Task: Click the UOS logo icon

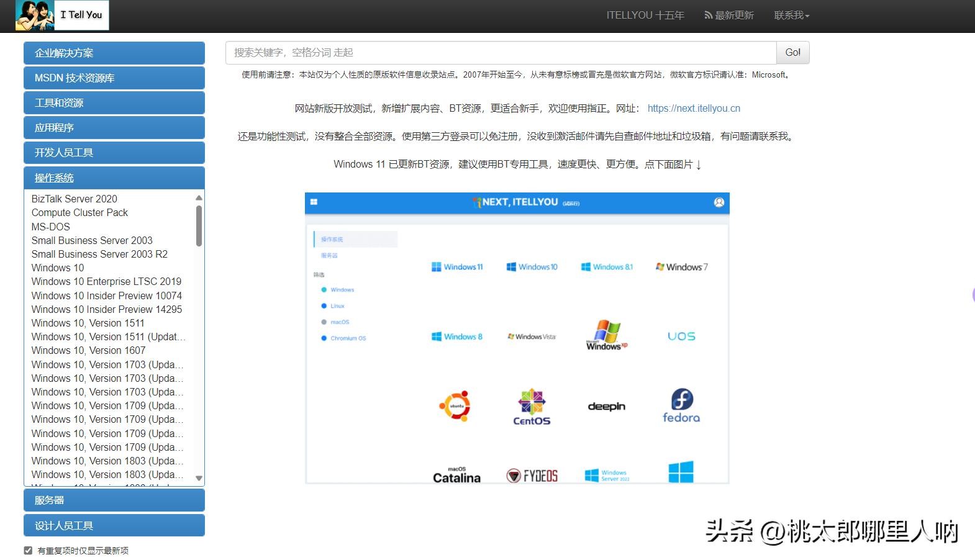Action: [x=681, y=336]
